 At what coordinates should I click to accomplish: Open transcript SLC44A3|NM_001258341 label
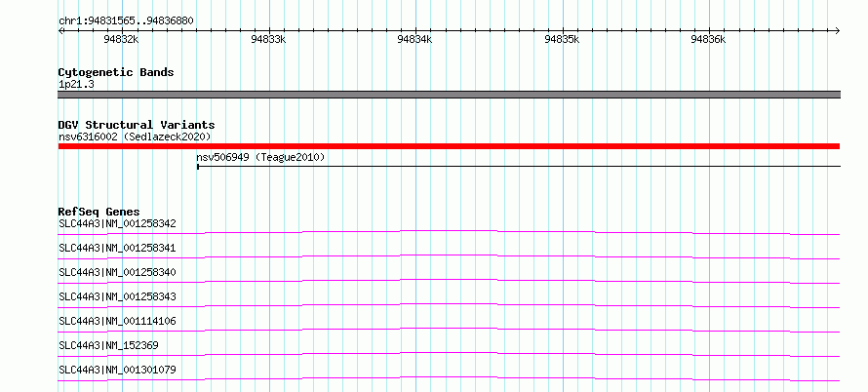[117, 249]
